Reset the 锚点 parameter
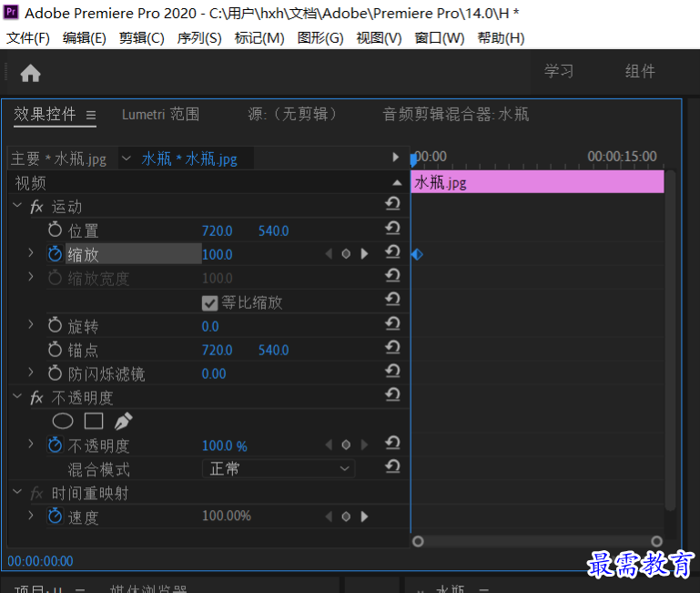The width and height of the screenshot is (700, 593). [392, 347]
